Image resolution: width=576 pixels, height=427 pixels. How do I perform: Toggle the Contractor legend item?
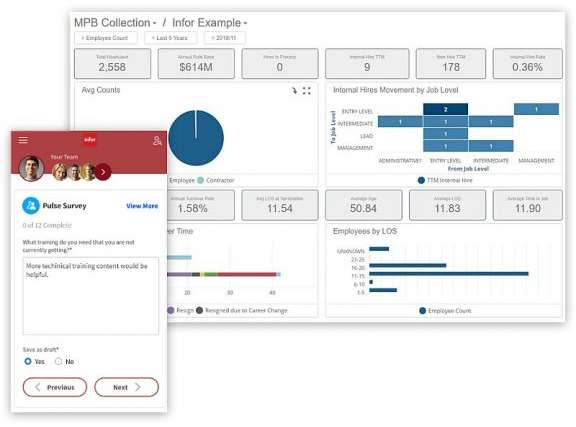click(216, 180)
